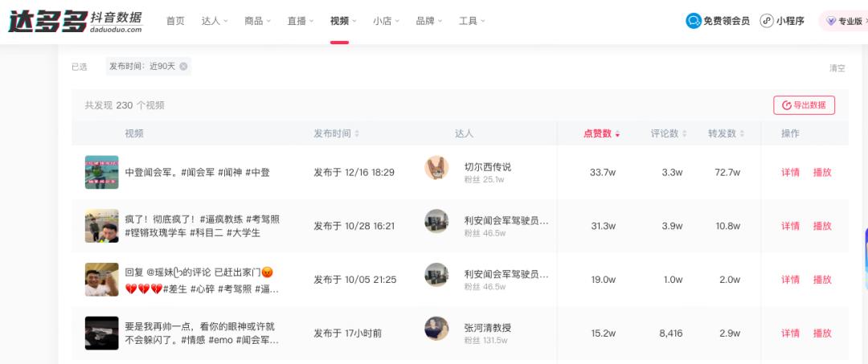The image size is (868, 364).
Task: Expand the 商品 navigation dropdown
Action: 257,21
